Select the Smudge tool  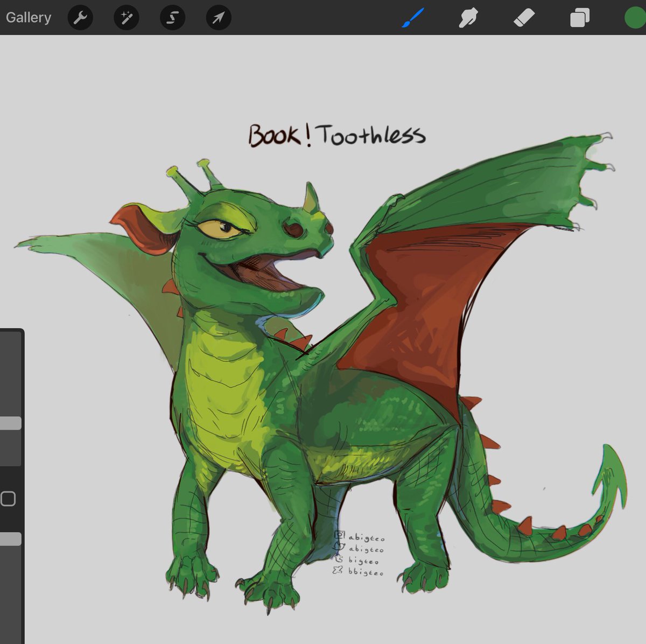tap(468, 18)
